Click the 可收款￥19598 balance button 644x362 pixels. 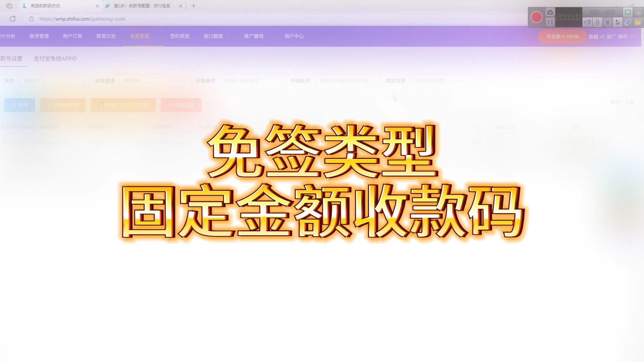click(562, 37)
